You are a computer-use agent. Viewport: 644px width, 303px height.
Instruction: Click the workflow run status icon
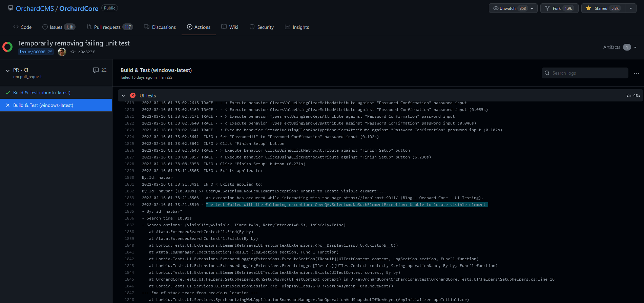pyautogui.click(x=7, y=47)
